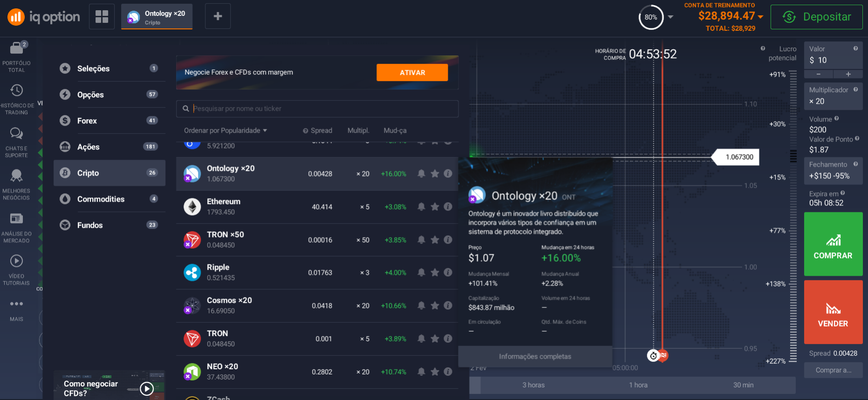Image resolution: width=868 pixels, height=400 pixels.
Task: Switch to the Ontology ×20 Cripto tab
Action: 157,17
